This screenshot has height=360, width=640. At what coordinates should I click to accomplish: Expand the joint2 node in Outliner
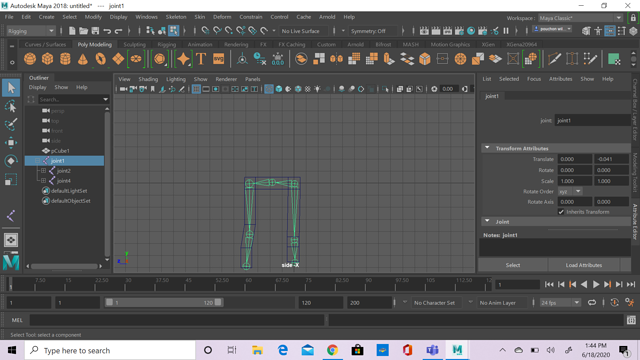pos(43,171)
